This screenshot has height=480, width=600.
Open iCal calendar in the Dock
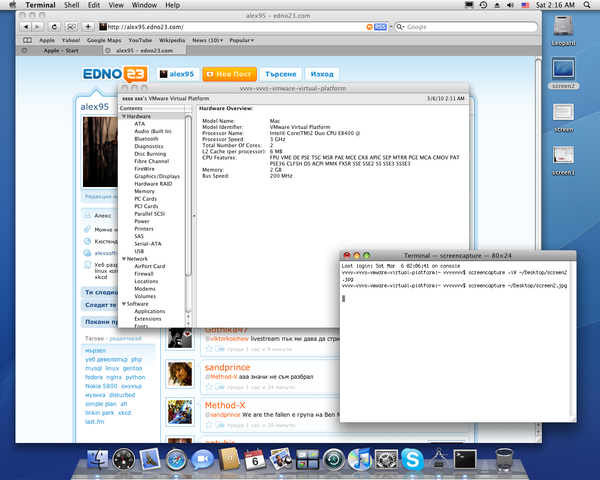(x=254, y=459)
